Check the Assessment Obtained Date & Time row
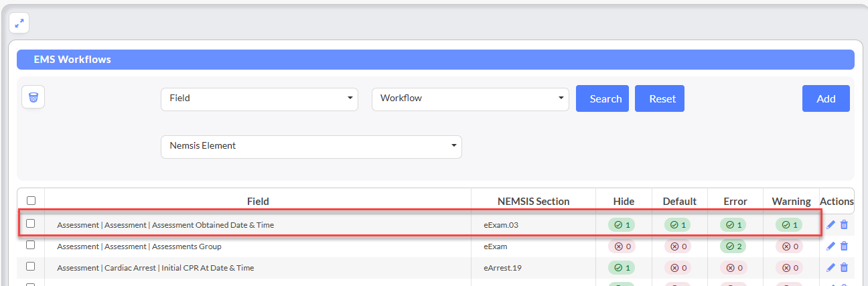 (x=31, y=224)
